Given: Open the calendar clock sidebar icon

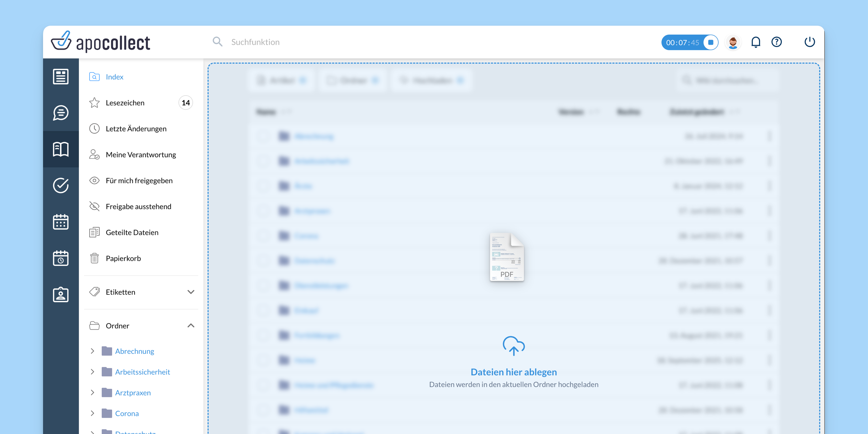Looking at the screenshot, I should (61, 258).
